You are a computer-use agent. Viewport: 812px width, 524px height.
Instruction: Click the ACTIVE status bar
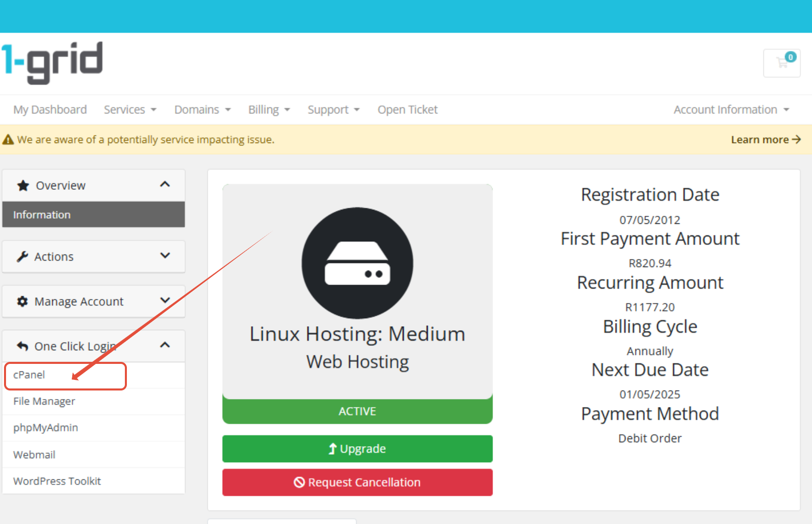(x=358, y=411)
